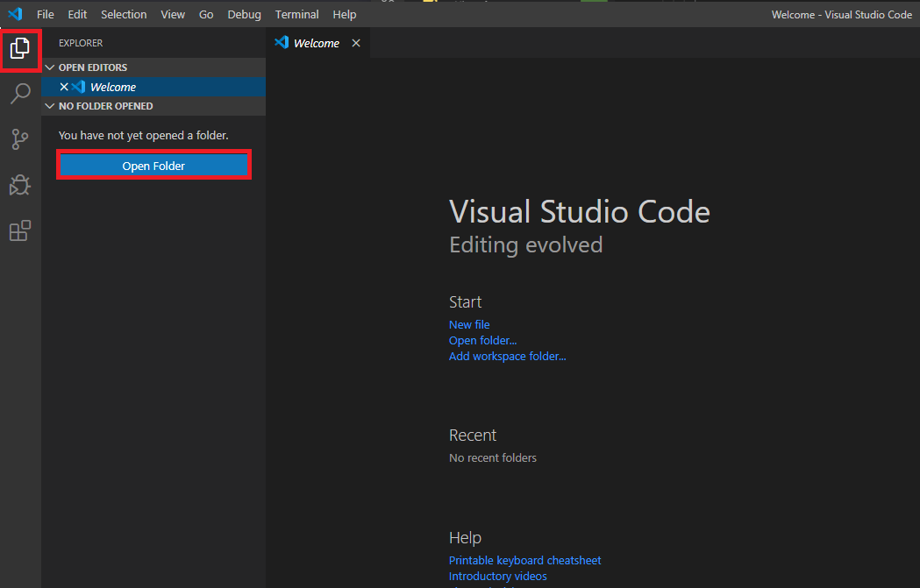Click the VS Code icon on Welcome tab

pos(282,42)
